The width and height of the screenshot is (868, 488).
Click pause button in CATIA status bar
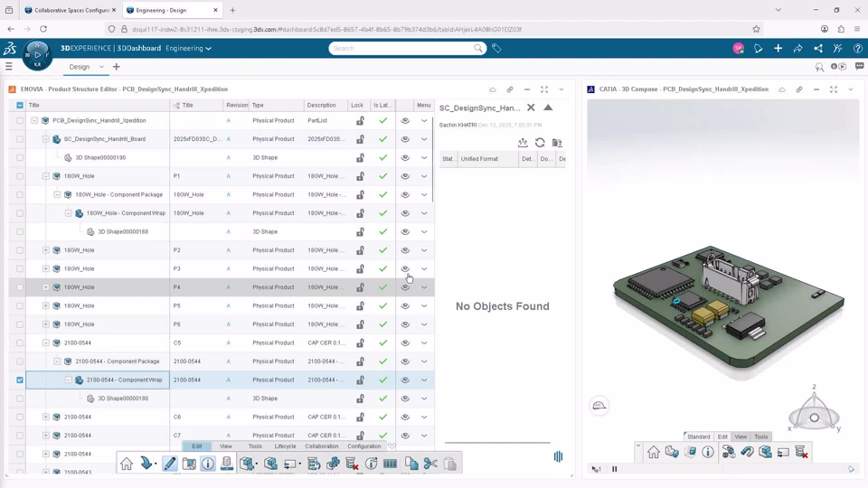pyautogui.click(x=615, y=469)
